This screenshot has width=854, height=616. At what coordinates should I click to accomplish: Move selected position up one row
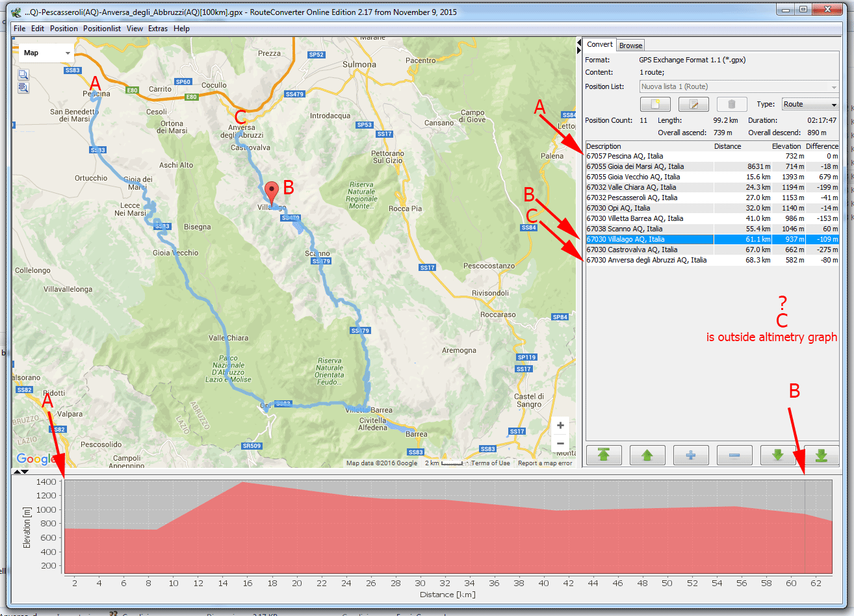(x=647, y=455)
